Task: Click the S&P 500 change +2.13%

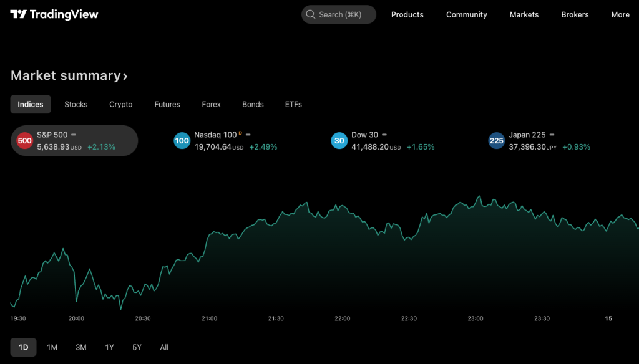Action: (102, 147)
